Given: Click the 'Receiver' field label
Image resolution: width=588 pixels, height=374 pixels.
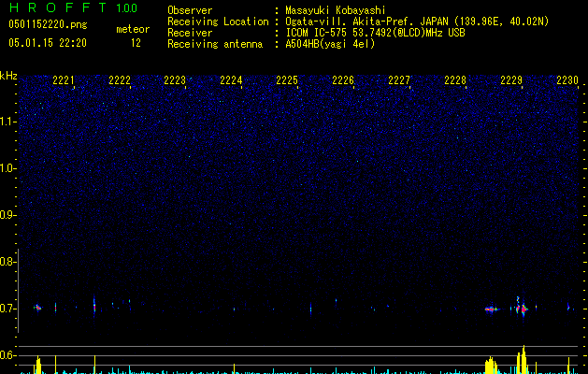Looking at the screenshot, I should 190,33.
